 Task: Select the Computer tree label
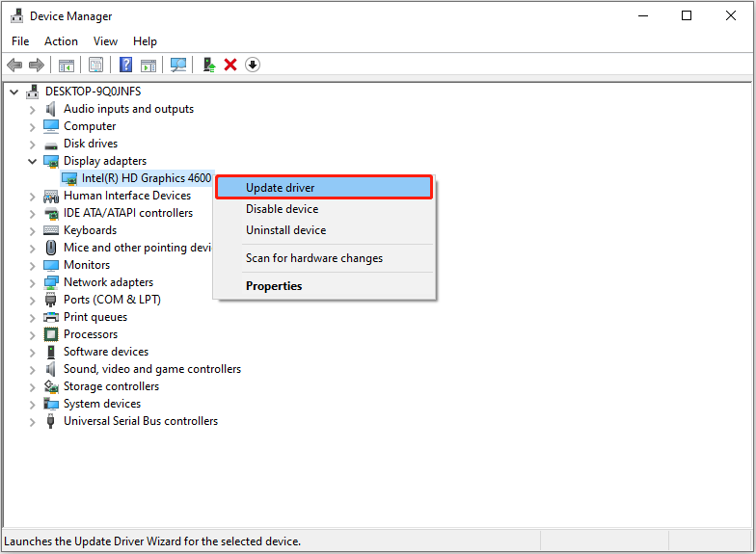click(x=90, y=126)
